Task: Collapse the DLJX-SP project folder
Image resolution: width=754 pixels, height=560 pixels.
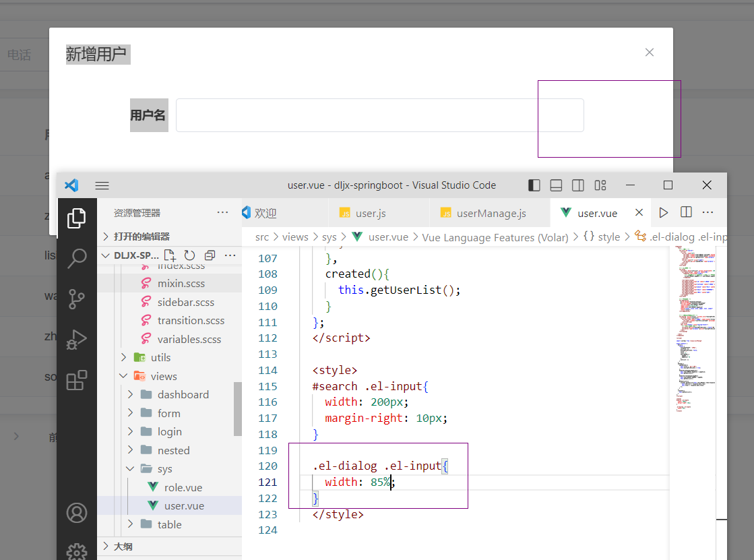Action: pos(106,255)
